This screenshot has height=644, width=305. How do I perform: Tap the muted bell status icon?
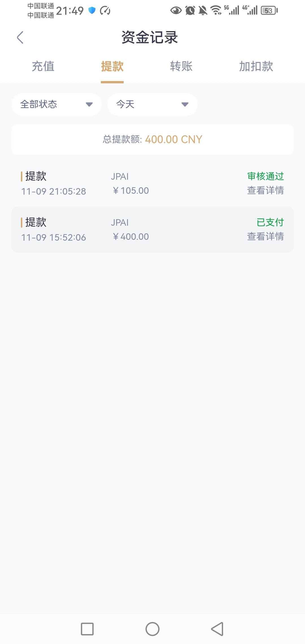point(203,11)
